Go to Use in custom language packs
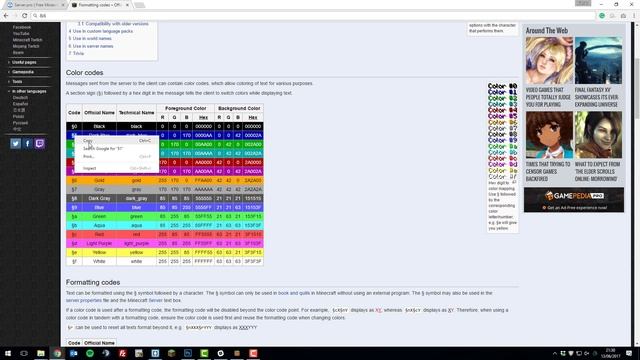The image size is (640, 360). [x=102, y=31]
